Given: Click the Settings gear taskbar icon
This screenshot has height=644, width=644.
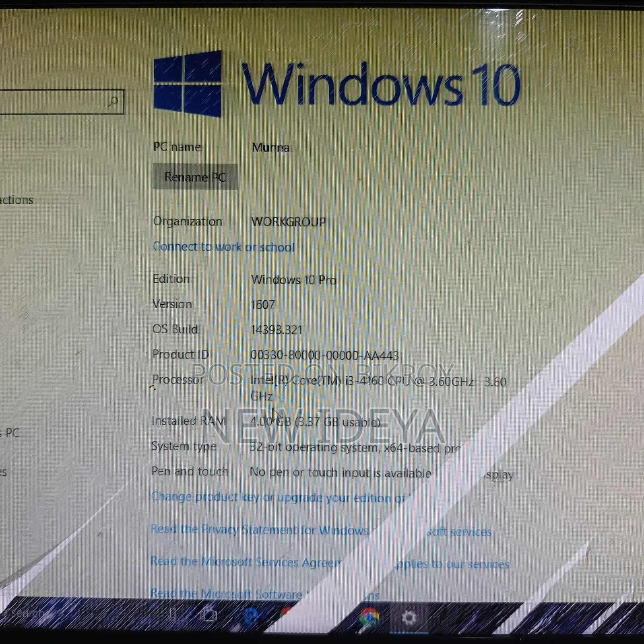Looking at the screenshot, I should coord(409,617).
